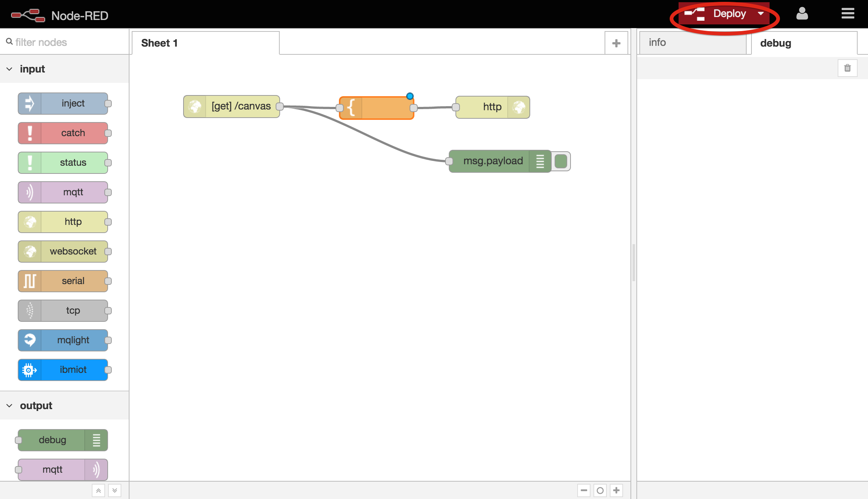Viewport: 868px width, 499px height.
Task: Click the [get] /canvas node icon
Action: click(195, 106)
